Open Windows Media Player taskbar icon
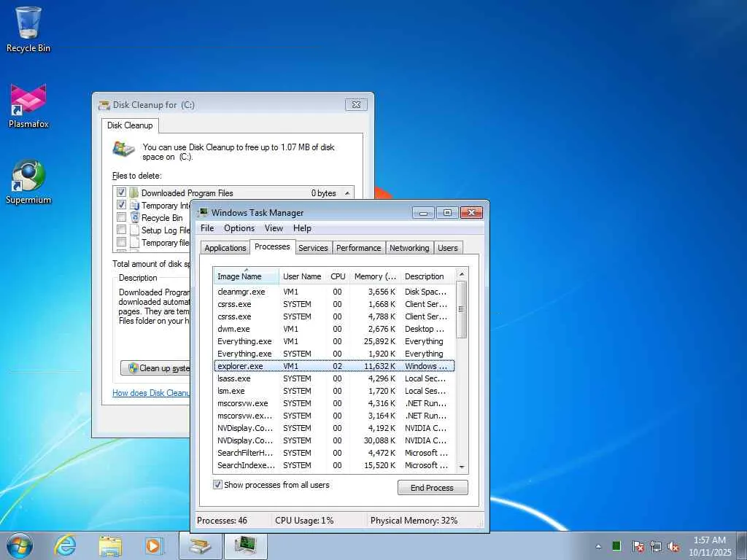 155,545
